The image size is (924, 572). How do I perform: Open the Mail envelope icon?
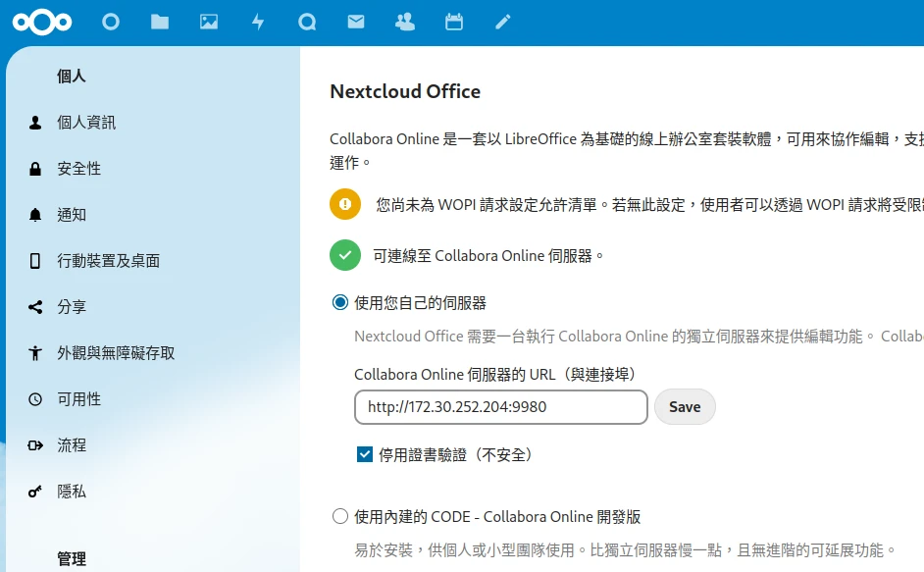(x=356, y=22)
